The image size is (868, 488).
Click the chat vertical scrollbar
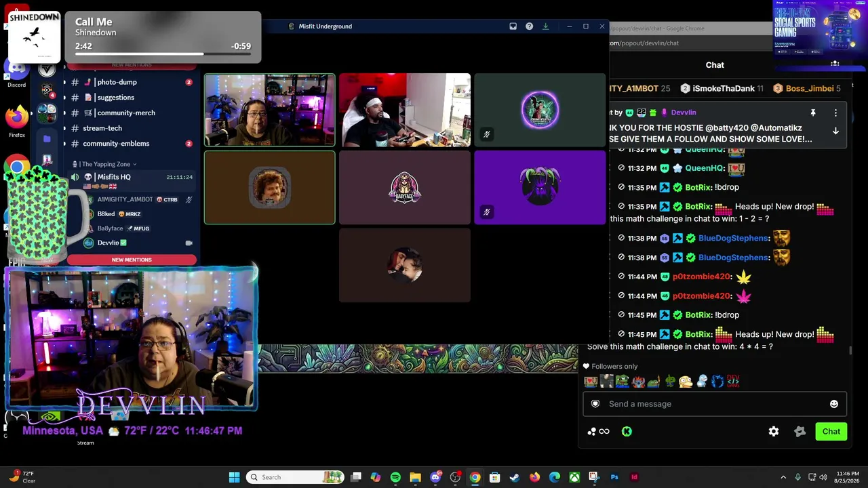(850, 350)
